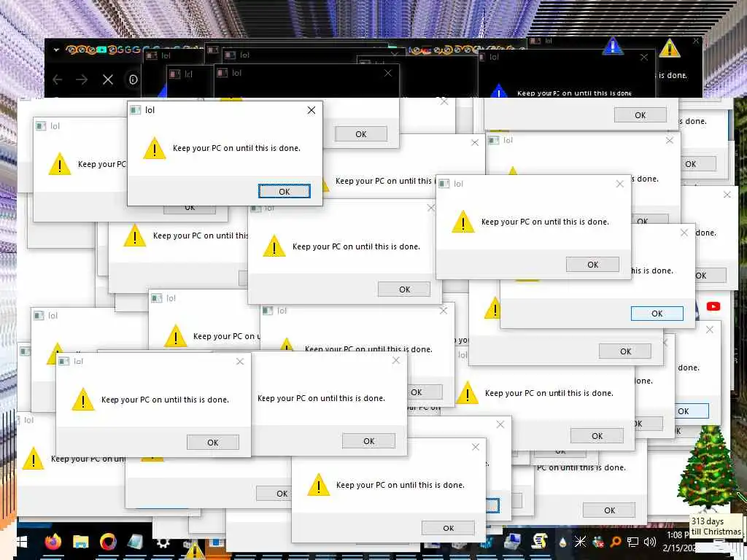Open the site information icon in the address bar
747x560 pixels.
[133, 79]
